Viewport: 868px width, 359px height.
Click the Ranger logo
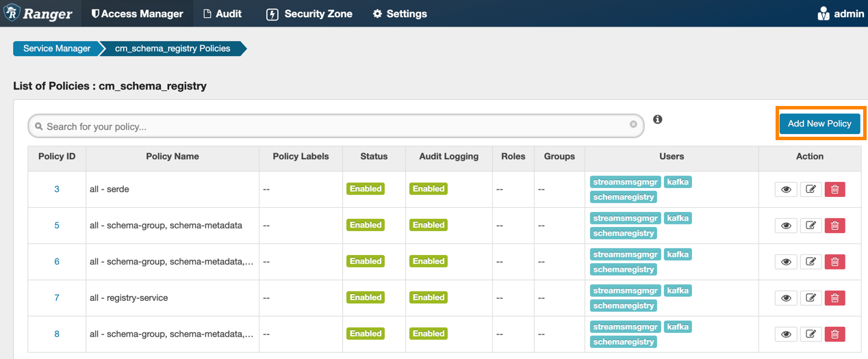[38, 14]
